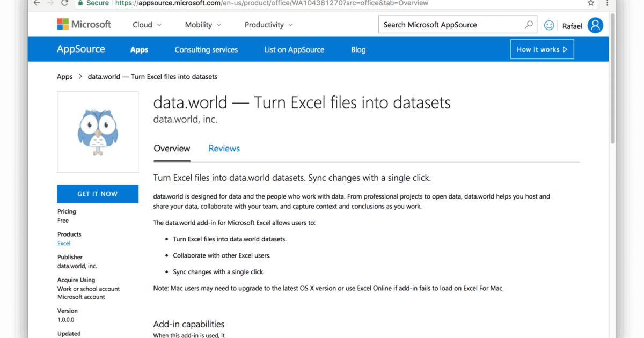Viewport: 644px width, 338px height.
Task: Open the Cloud dropdown
Action: tap(146, 24)
